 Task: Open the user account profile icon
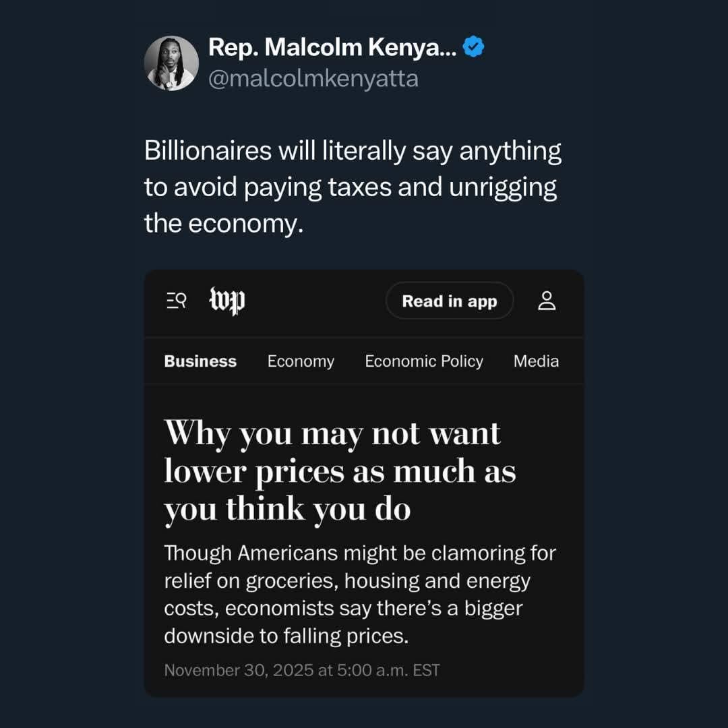547,301
